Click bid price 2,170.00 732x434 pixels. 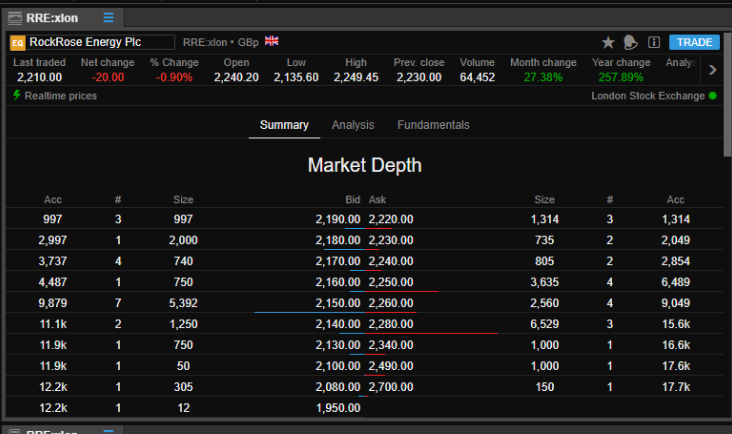338,261
